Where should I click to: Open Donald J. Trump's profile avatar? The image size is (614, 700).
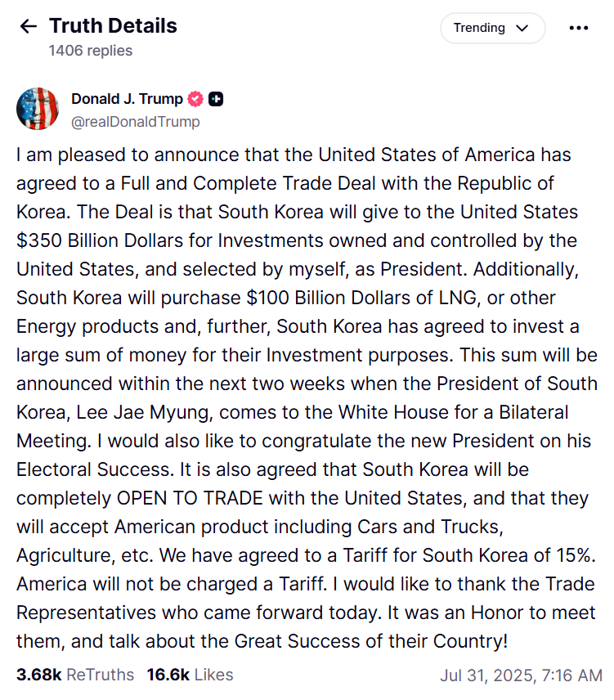[37, 109]
